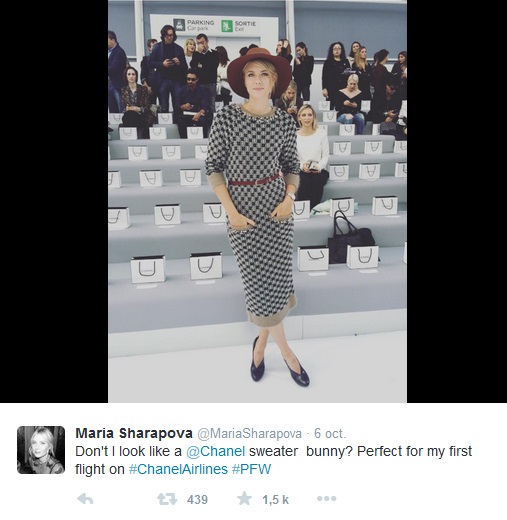This screenshot has width=507, height=520.
Task: Click the reply arrow icon
Action: [85, 499]
